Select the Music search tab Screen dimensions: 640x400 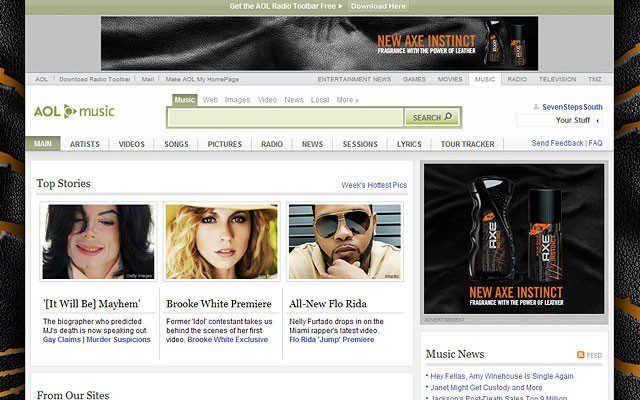pyautogui.click(x=184, y=100)
